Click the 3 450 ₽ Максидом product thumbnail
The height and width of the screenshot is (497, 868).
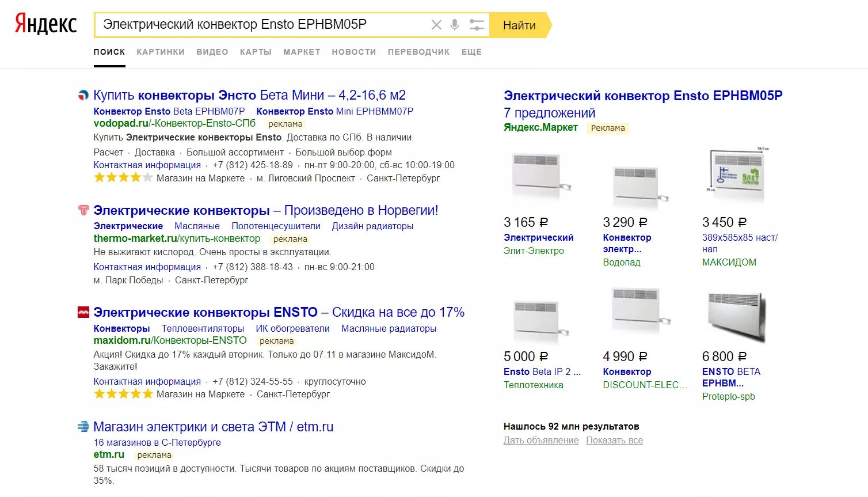pos(738,174)
